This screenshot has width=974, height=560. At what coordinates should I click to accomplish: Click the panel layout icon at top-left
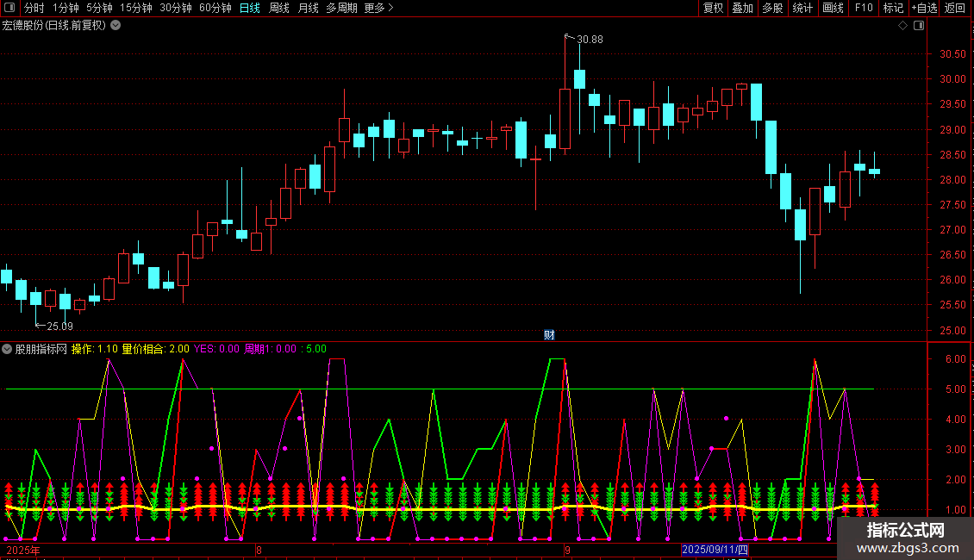10,8
